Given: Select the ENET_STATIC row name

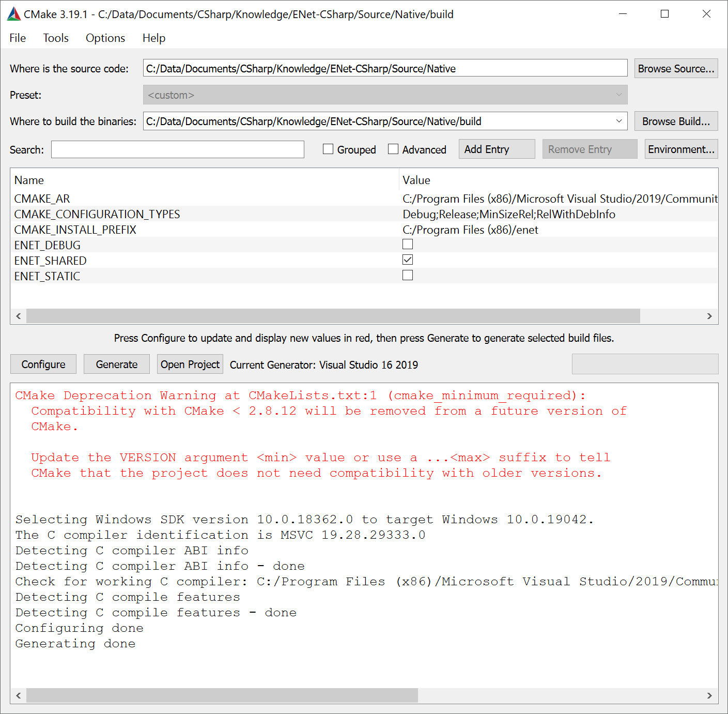Looking at the screenshot, I should click(47, 276).
